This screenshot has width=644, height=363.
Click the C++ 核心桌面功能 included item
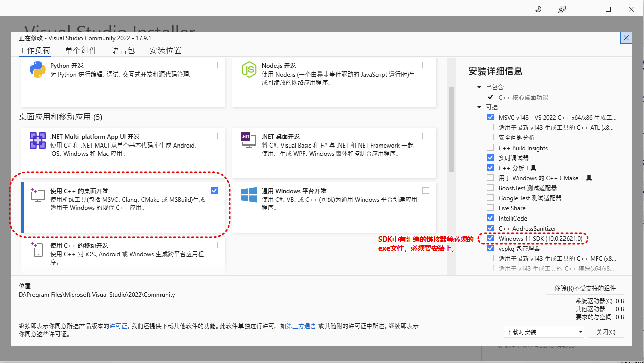523,97
